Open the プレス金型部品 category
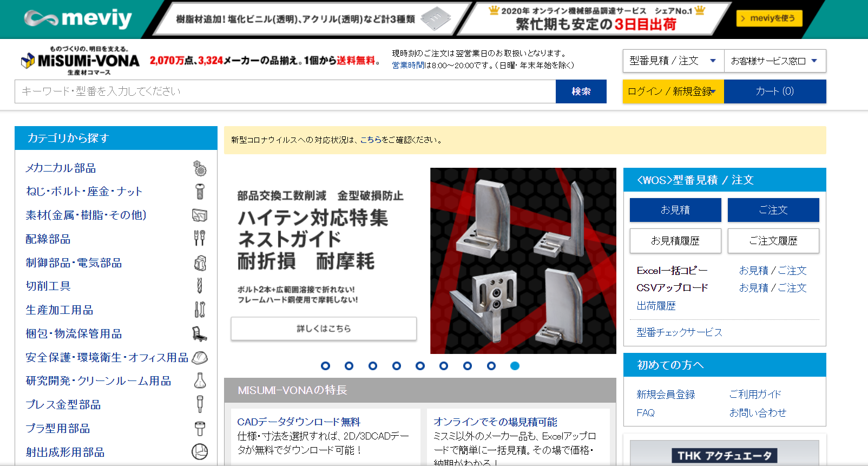 point(63,405)
